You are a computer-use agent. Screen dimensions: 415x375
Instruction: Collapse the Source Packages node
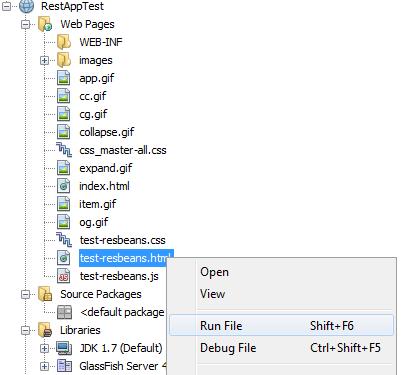(x=25, y=294)
